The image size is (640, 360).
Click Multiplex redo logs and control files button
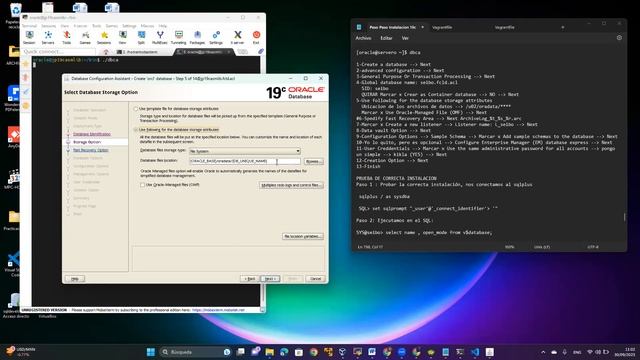(x=291, y=185)
